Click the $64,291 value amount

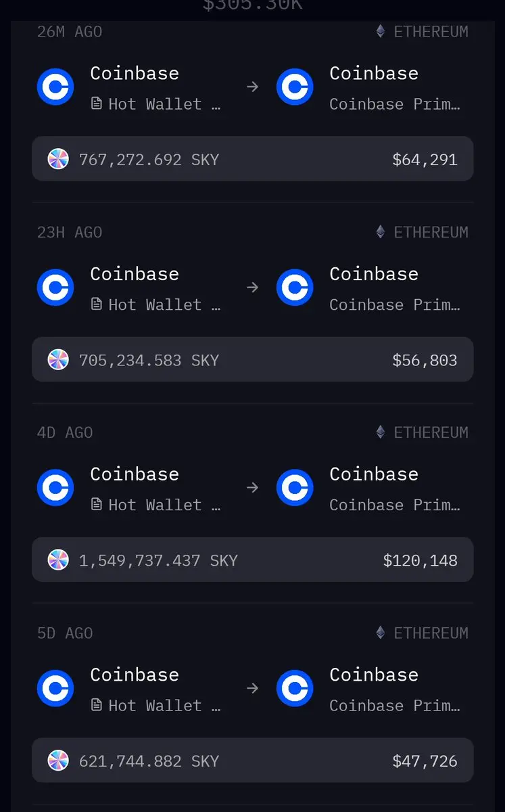tap(425, 160)
